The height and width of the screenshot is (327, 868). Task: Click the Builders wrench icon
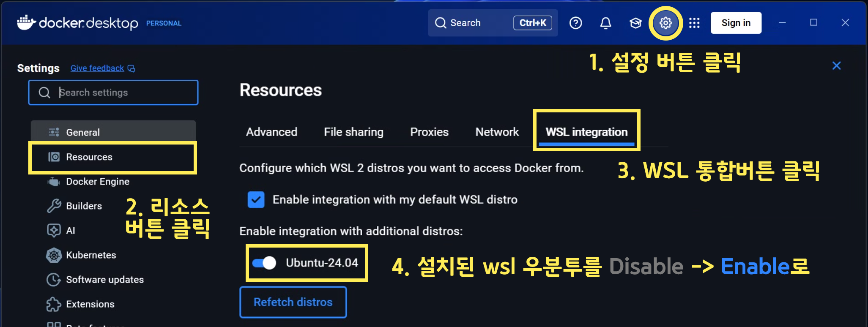(54, 206)
